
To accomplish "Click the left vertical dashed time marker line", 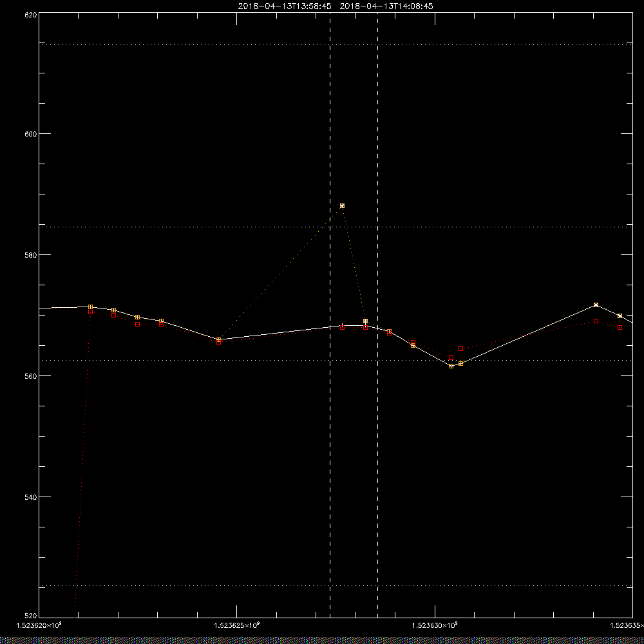I will (330, 316).
